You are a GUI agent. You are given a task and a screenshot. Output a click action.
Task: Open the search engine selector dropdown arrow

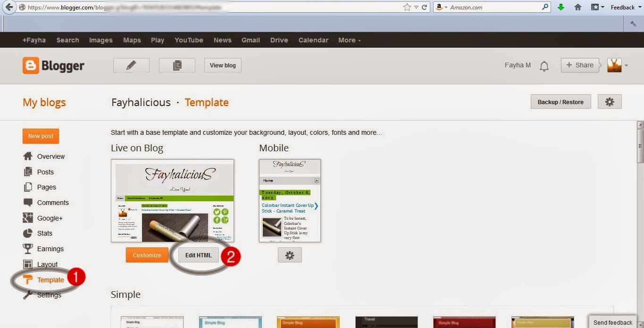(446, 8)
